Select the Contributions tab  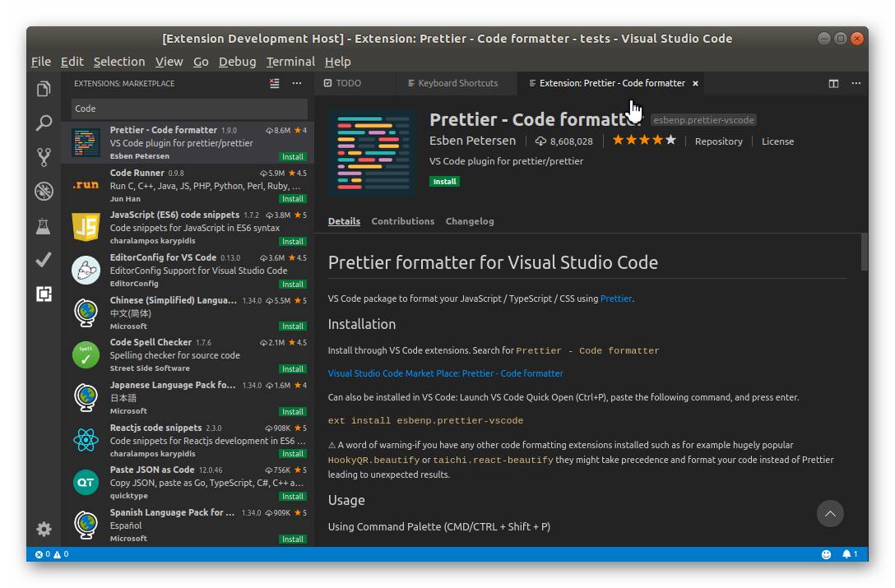403,221
